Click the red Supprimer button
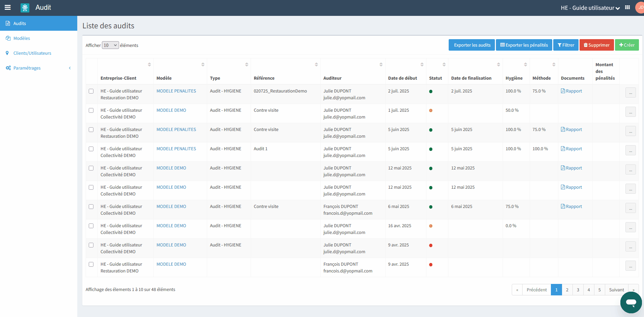 [x=596, y=45]
